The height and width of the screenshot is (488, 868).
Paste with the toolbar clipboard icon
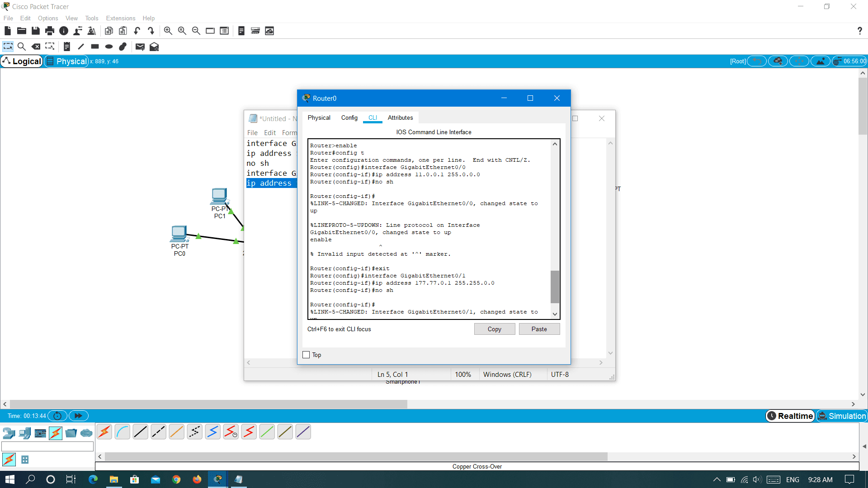(123, 31)
